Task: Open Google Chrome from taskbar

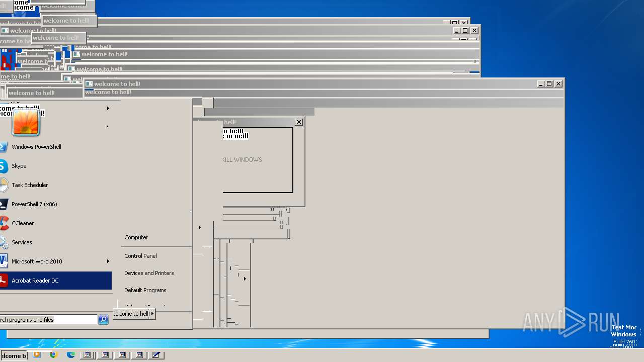Action: tap(53, 354)
